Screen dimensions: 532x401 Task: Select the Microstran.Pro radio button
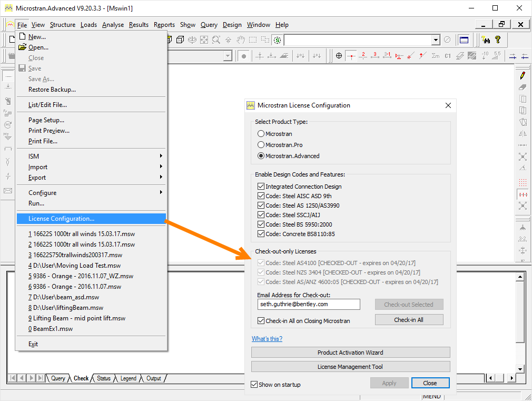pyautogui.click(x=261, y=145)
